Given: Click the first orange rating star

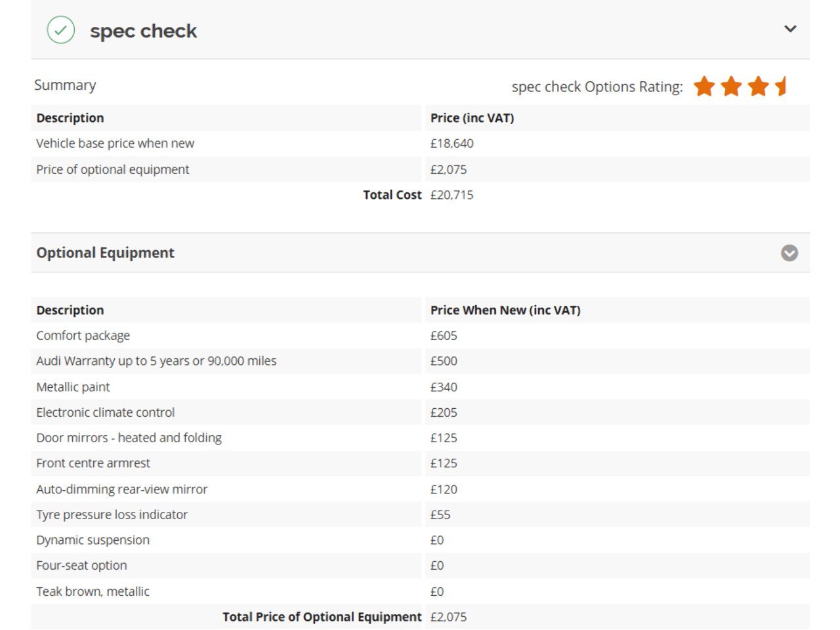Looking at the screenshot, I should pyautogui.click(x=704, y=86).
